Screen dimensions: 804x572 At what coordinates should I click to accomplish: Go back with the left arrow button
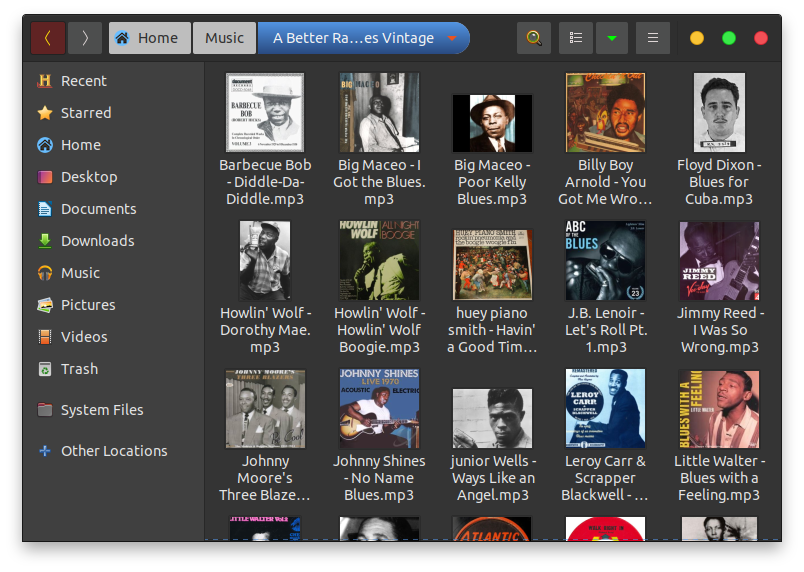click(x=48, y=38)
